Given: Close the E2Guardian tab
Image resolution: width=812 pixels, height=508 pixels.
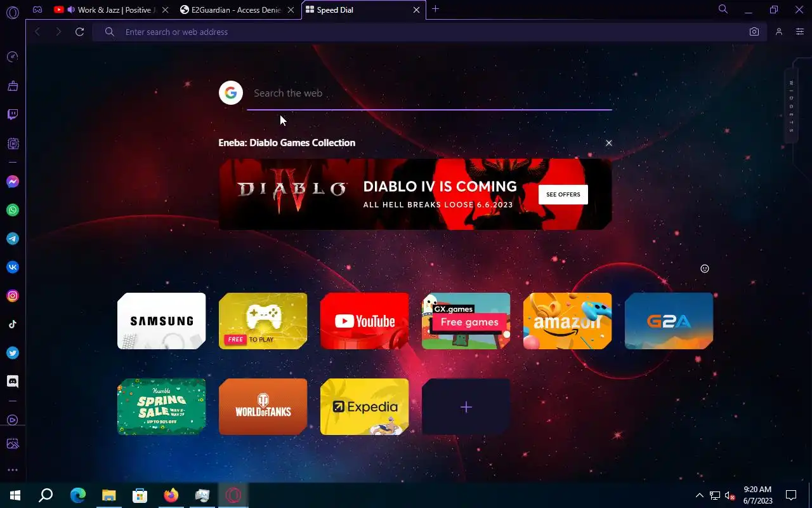Looking at the screenshot, I should click(291, 10).
